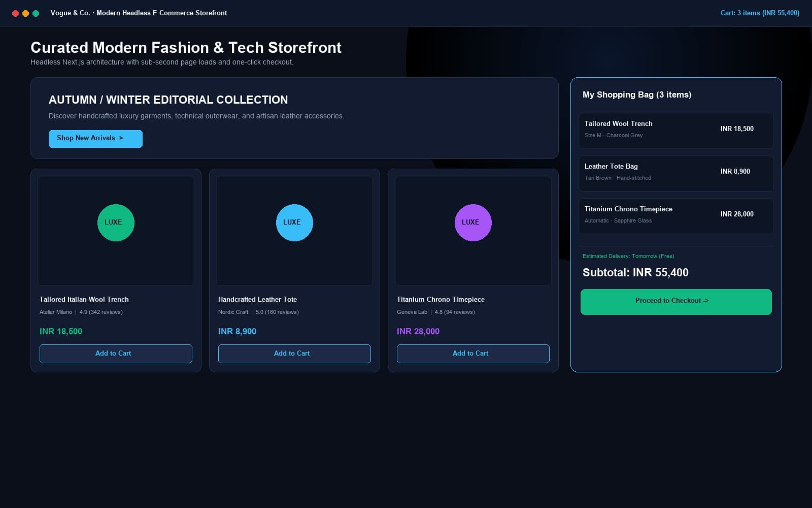Click the INR 28,000 purple product price
812x508 pixels.
pyautogui.click(x=418, y=331)
